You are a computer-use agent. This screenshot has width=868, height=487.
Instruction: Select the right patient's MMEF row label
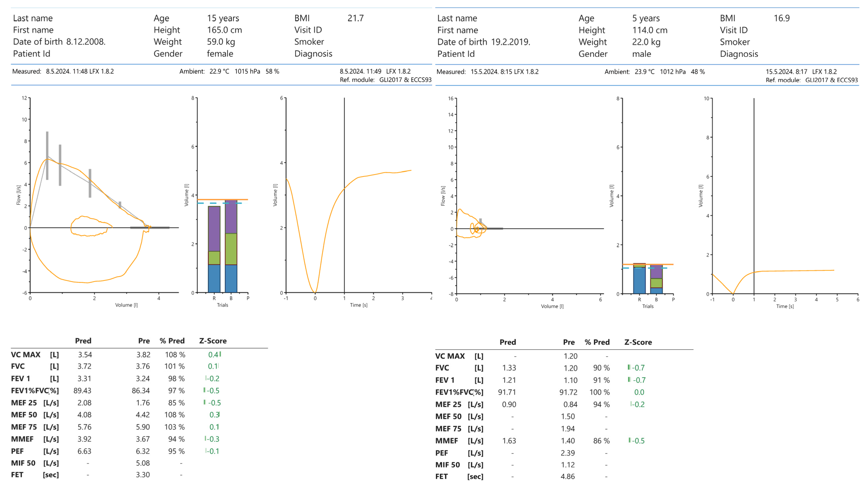point(446,441)
